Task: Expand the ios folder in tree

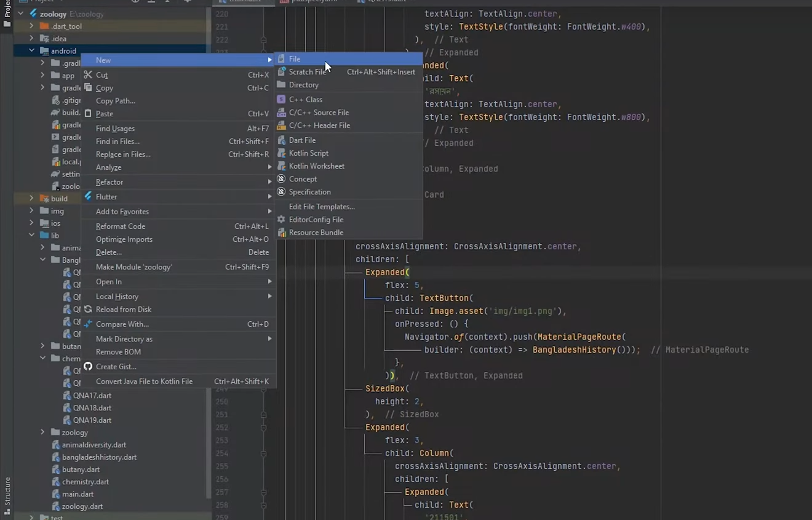Action: pyautogui.click(x=32, y=223)
